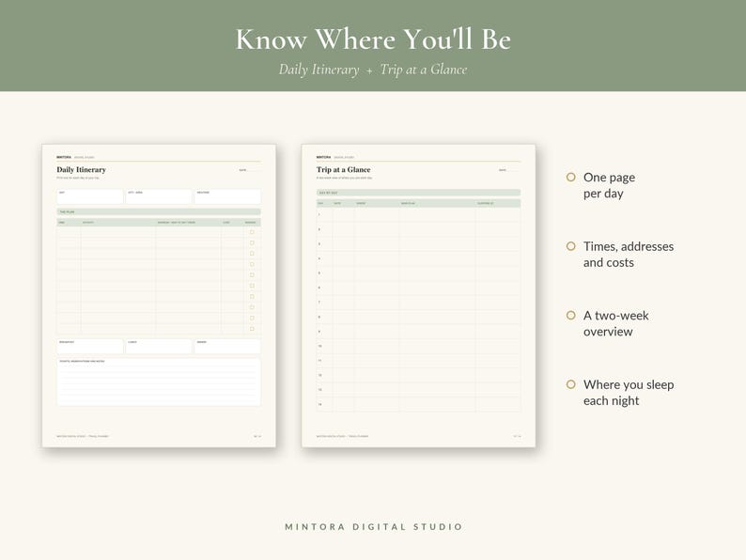This screenshot has width=746, height=560.
Task: Click the Dinner box on the Daily Itinerary
Action: (x=227, y=347)
